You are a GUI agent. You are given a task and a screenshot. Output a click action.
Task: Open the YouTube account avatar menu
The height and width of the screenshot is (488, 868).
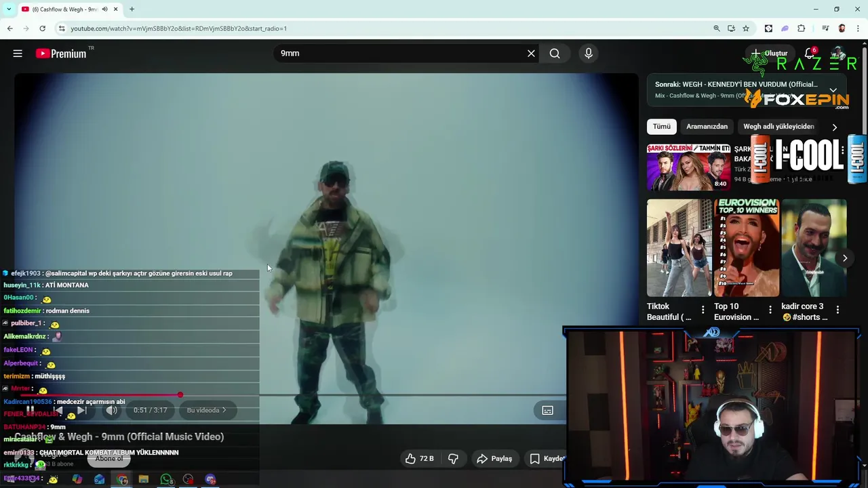(839, 54)
